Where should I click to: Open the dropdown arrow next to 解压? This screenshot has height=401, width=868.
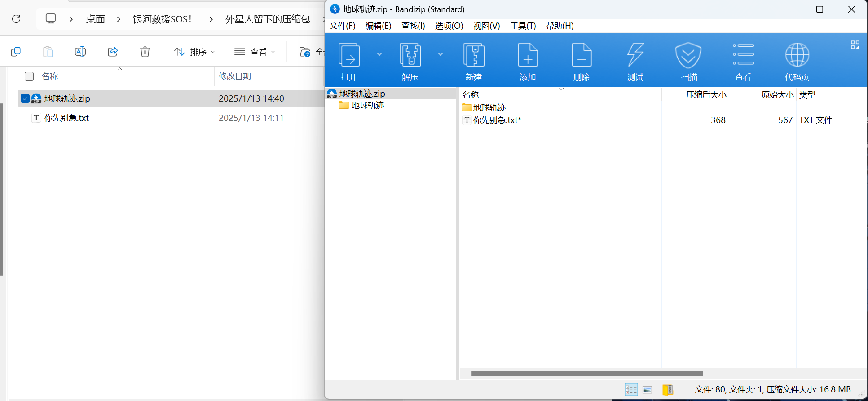[x=441, y=54]
